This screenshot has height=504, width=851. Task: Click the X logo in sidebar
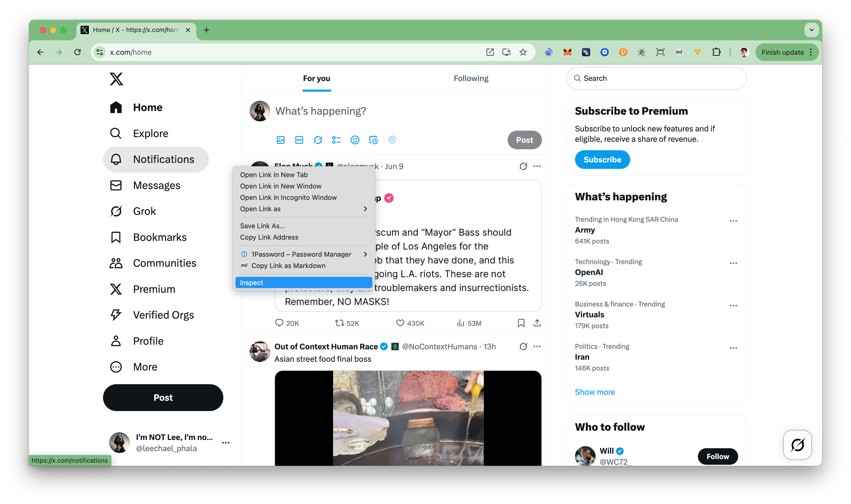[x=116, y=79]
